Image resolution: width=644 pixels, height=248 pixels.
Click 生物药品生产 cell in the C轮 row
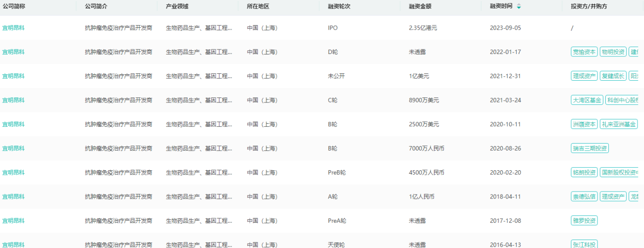[199, 100]
